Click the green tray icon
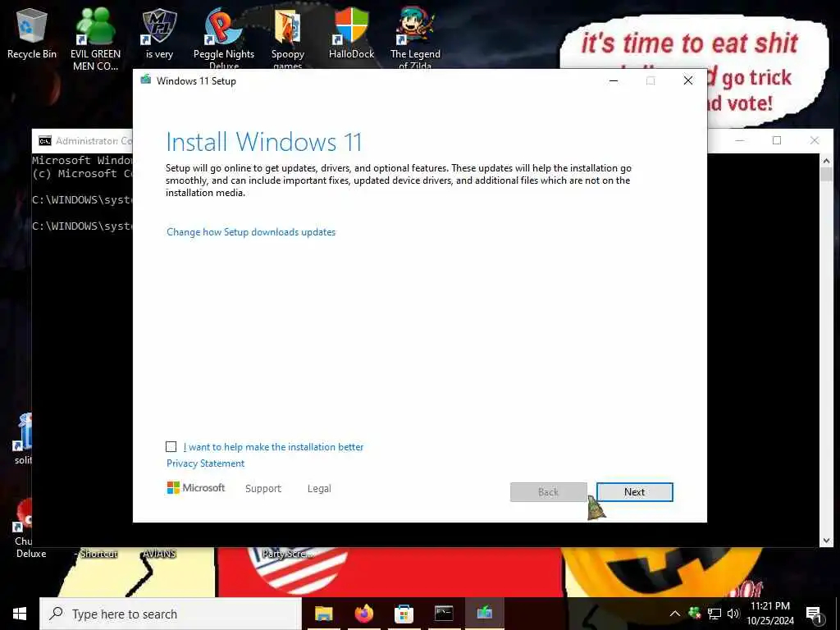 coord(695,613)
